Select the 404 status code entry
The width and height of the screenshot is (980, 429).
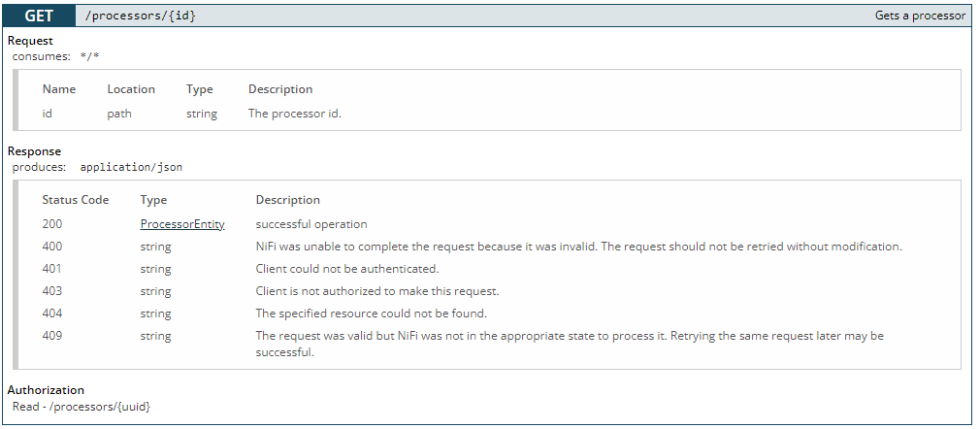52,313
